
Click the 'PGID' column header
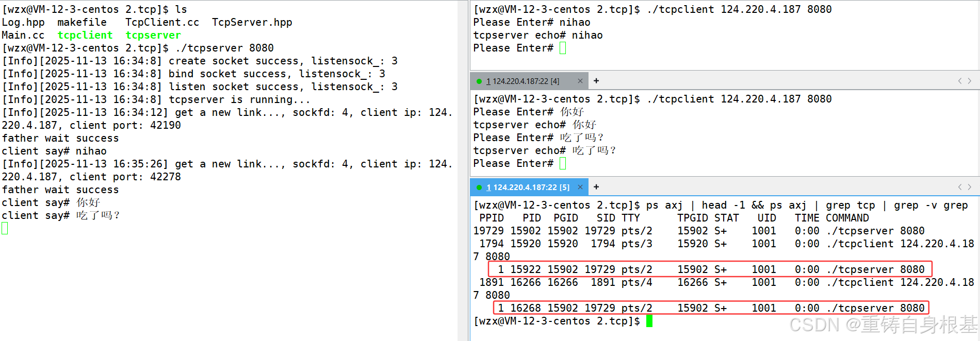click(x=566, y=218)
